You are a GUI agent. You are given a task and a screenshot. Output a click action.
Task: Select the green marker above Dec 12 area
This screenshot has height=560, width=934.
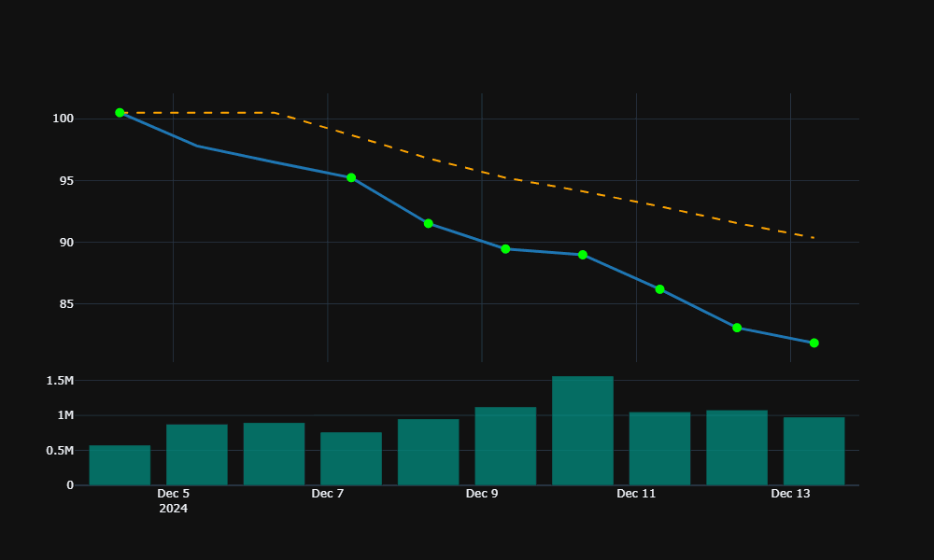click(x=736, y=328)
